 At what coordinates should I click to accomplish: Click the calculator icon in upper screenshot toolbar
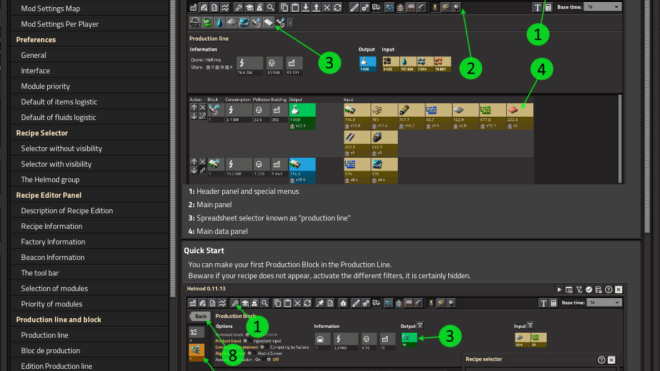point(548,8)
